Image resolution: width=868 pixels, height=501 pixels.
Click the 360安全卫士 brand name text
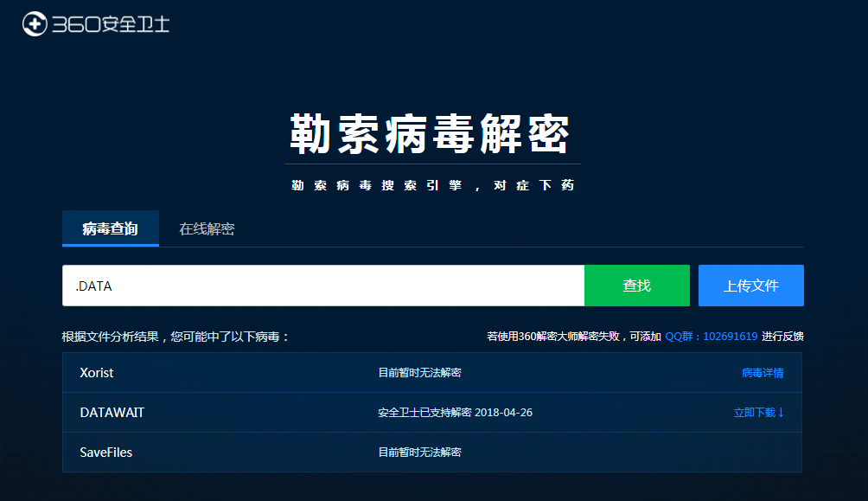pos(111,24)
